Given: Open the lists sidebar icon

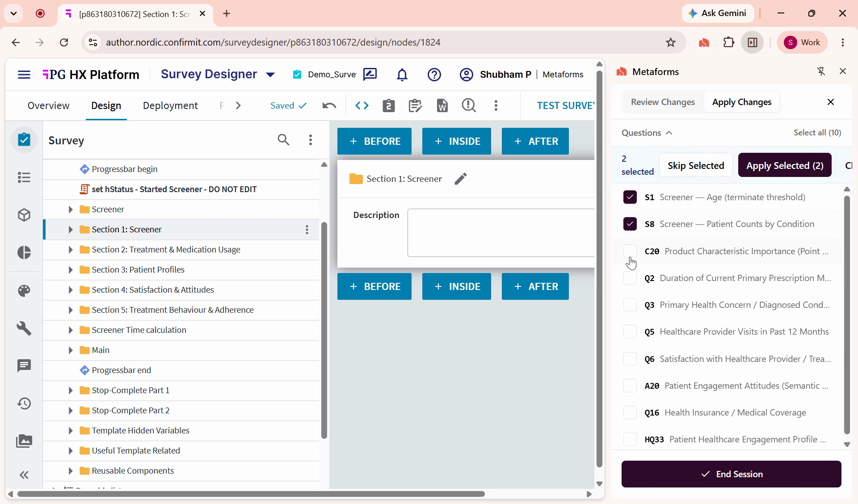Looking at the screenshot, I should coord(24,177).
